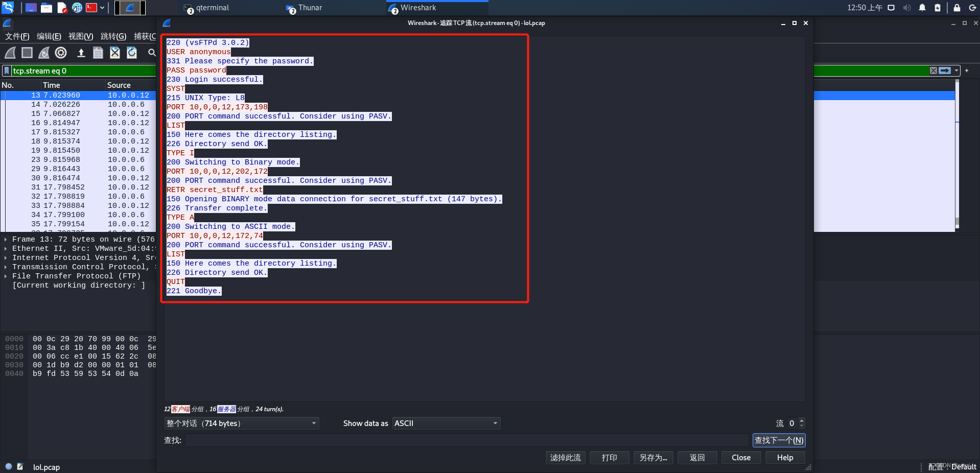Click the 查找 search input field
Viewport: 980px width, 473px height.
tap(467, 440)
